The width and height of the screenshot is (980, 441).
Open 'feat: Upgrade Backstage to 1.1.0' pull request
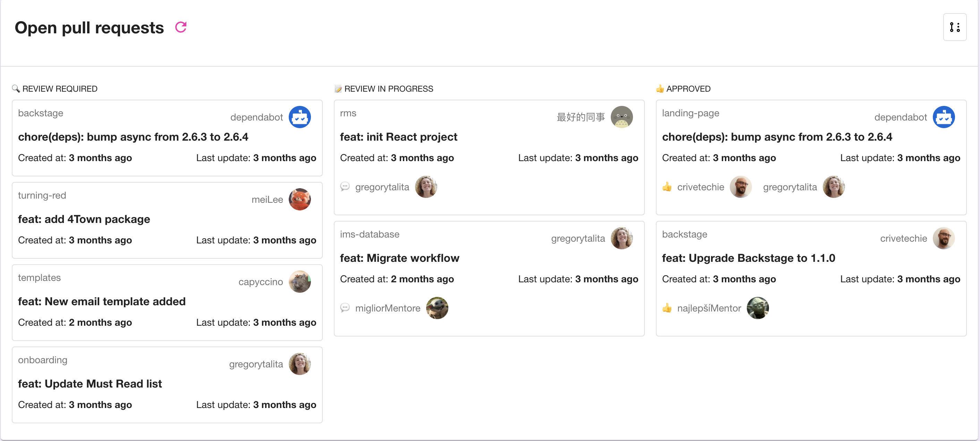click(x=748, y=258)
